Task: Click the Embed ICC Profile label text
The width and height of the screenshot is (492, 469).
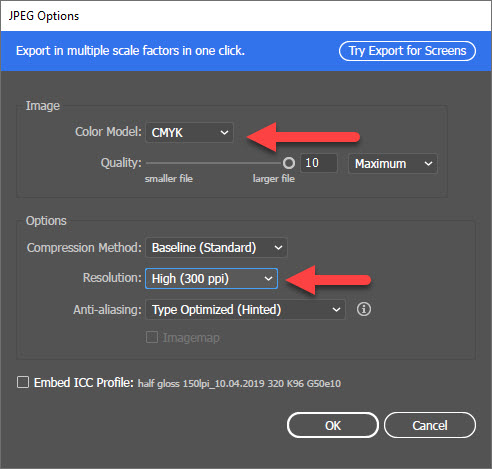Action: point(84,383)
